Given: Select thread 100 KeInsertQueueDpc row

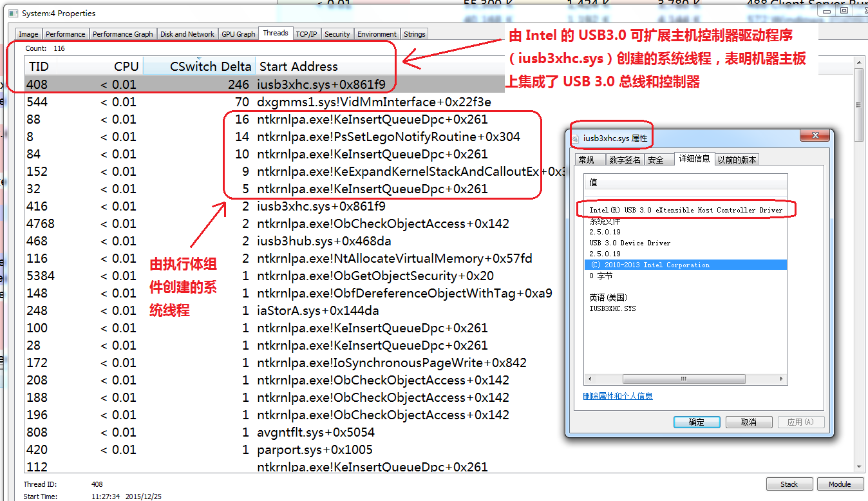Looking at the screenshot, I should (x=265, y=328).
